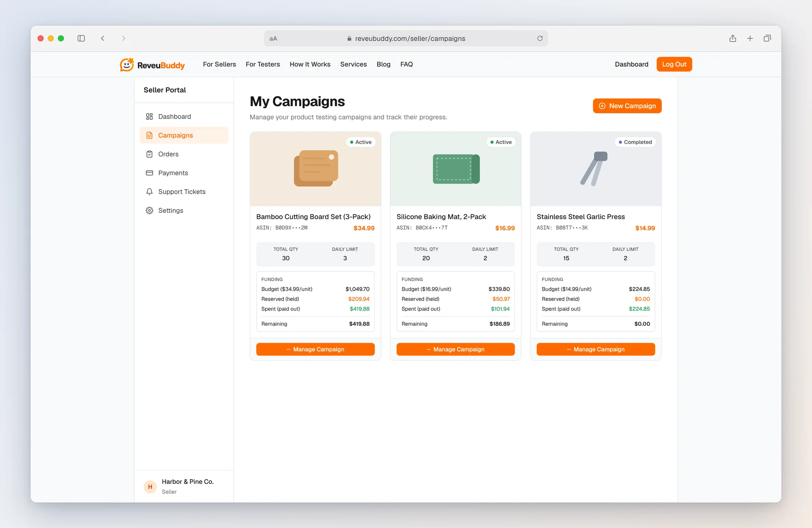Click the Active badge on Silicone Baking Mat

pos(501,142)
